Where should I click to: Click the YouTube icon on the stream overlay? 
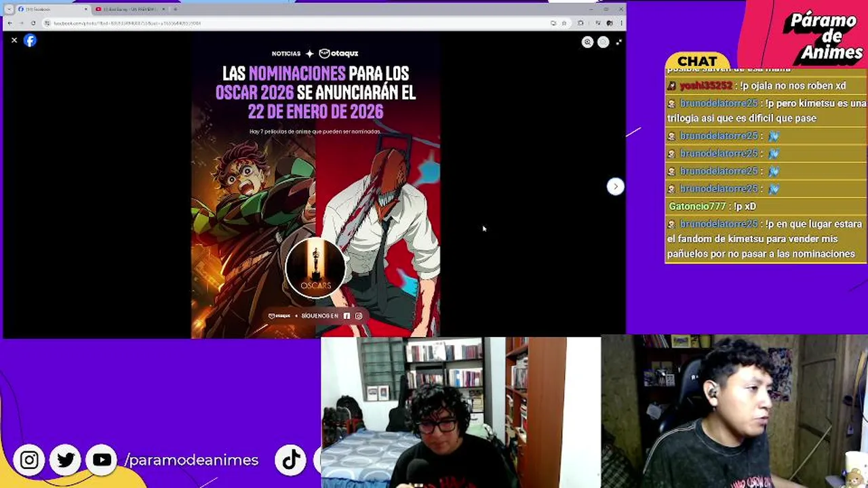(x=102, y=460)
